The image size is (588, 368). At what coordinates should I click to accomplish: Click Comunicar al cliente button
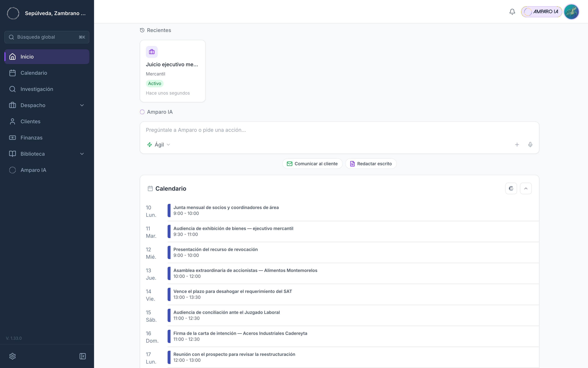[x=312, y=164]
